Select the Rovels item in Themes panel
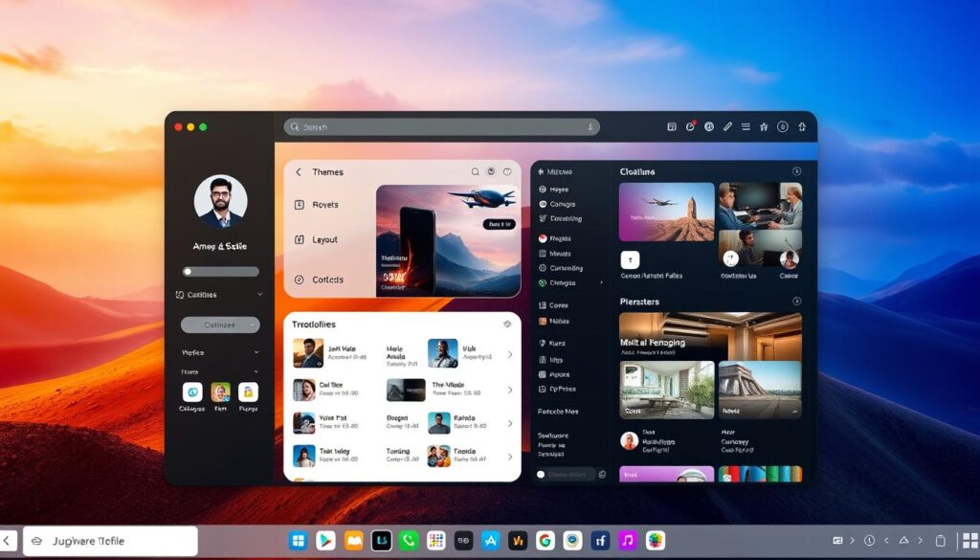Image resolution: width=980 pixels, height=560 pixels. tap(324, 205)
